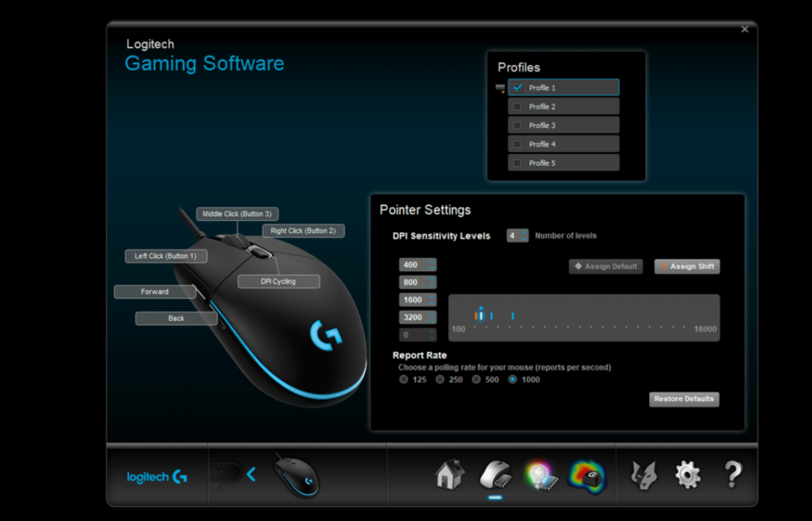Select the 125 report rate option

click(x=404, y=379)
